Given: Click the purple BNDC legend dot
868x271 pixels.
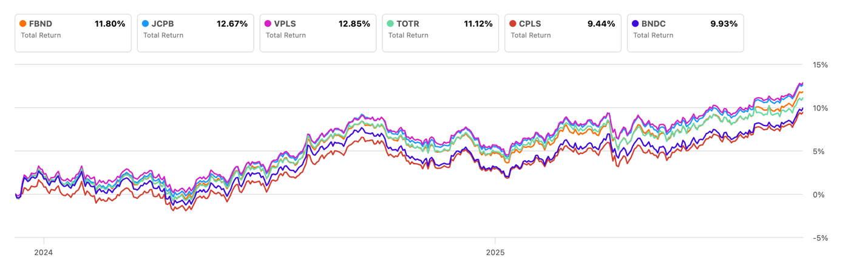Looking at the screenshot, I should (x=636, y=24).
